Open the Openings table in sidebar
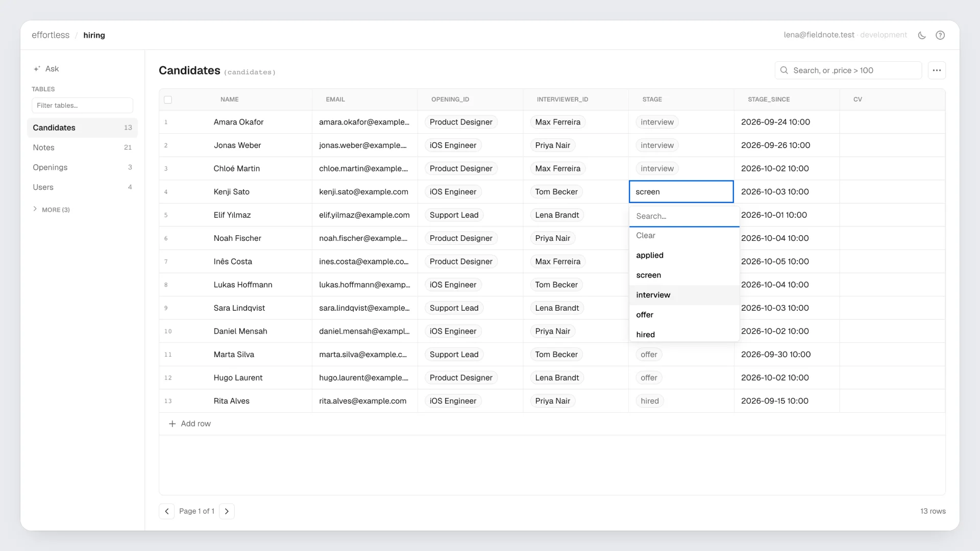 click(82, 167)
